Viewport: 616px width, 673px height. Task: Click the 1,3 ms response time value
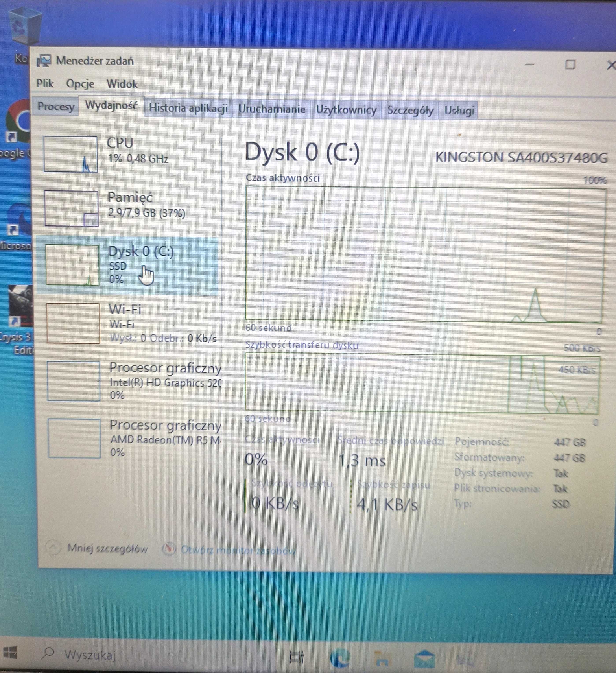pos(362,461)
